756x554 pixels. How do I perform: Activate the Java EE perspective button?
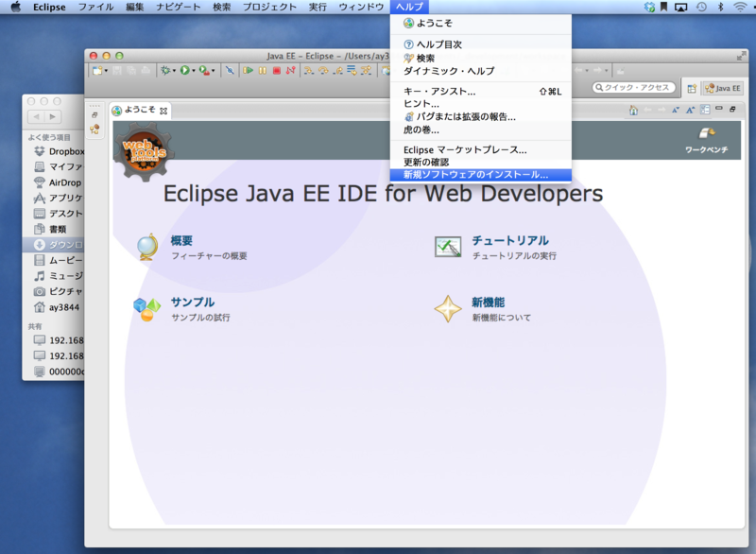point(721,87)
